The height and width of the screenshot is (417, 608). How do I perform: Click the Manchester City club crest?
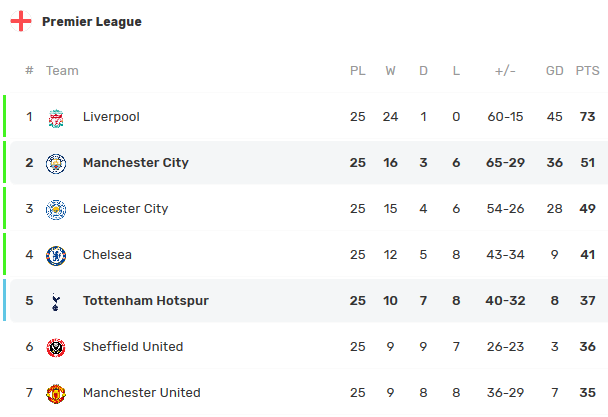click(56, 163)
